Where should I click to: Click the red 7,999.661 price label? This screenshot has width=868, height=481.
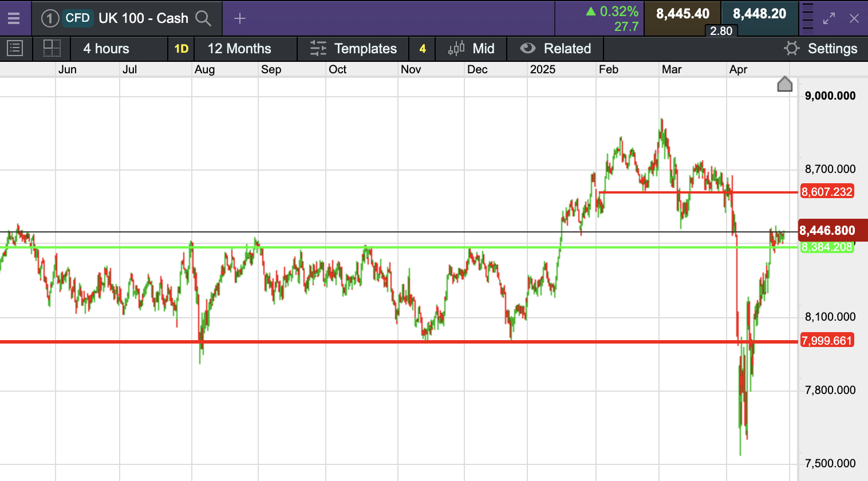coord(827,341)
